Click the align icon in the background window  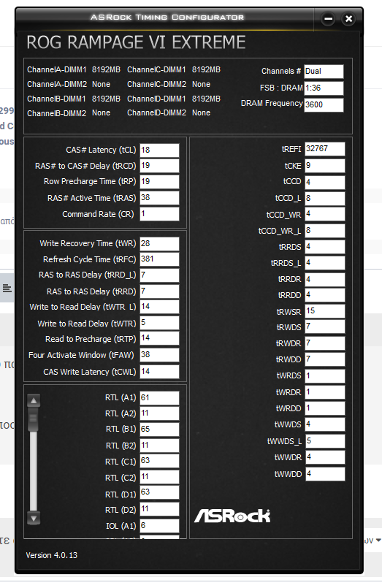point(7,289)
